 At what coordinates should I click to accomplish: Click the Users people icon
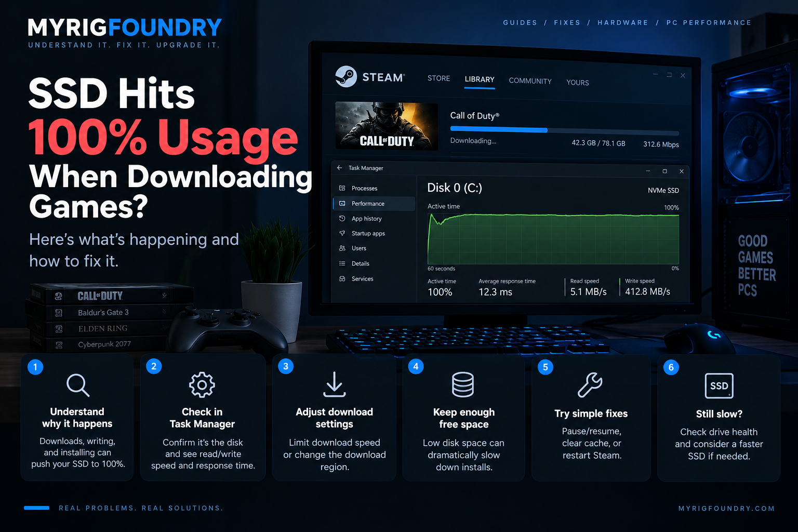click(x=342, y=248)
